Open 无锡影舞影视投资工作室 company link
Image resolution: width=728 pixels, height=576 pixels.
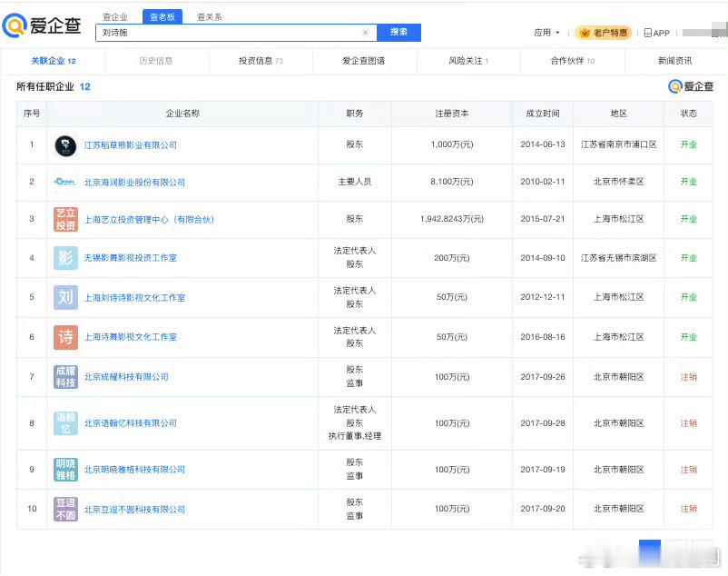click(131, 258)
